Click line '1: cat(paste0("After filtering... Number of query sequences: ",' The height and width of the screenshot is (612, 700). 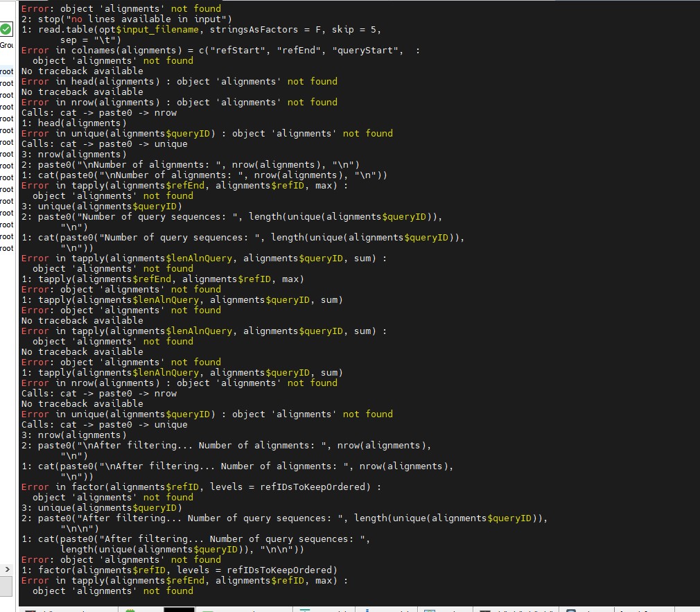pos(196,539)
